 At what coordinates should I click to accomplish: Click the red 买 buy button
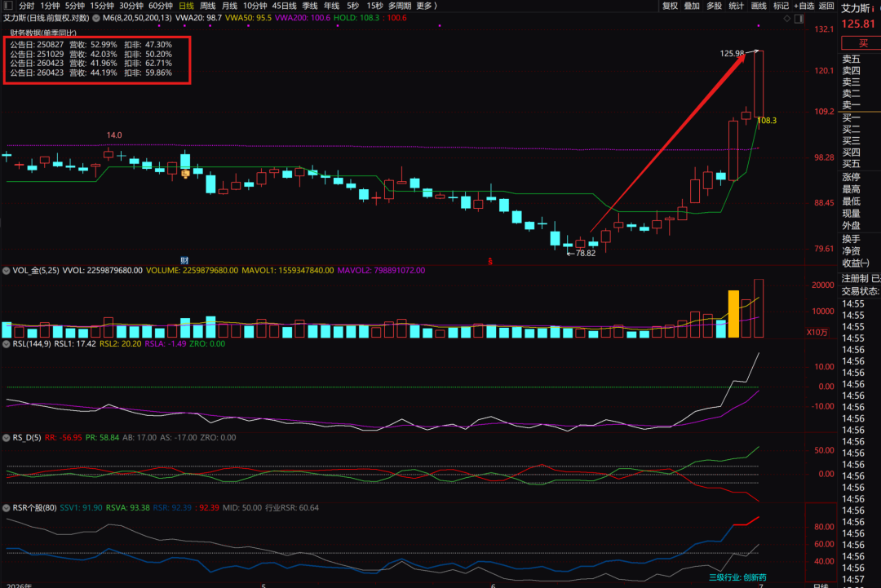click(x=861, y=43)
